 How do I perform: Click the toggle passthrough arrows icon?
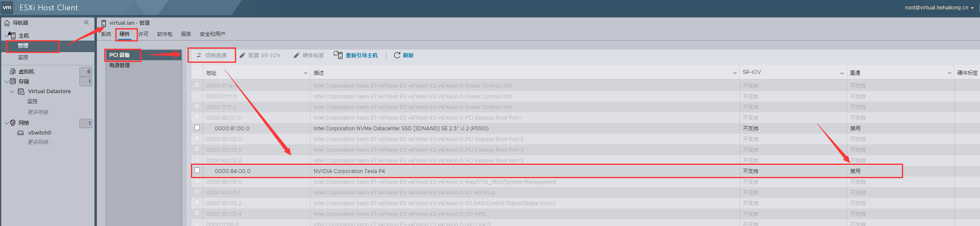[x=199, y=55]
